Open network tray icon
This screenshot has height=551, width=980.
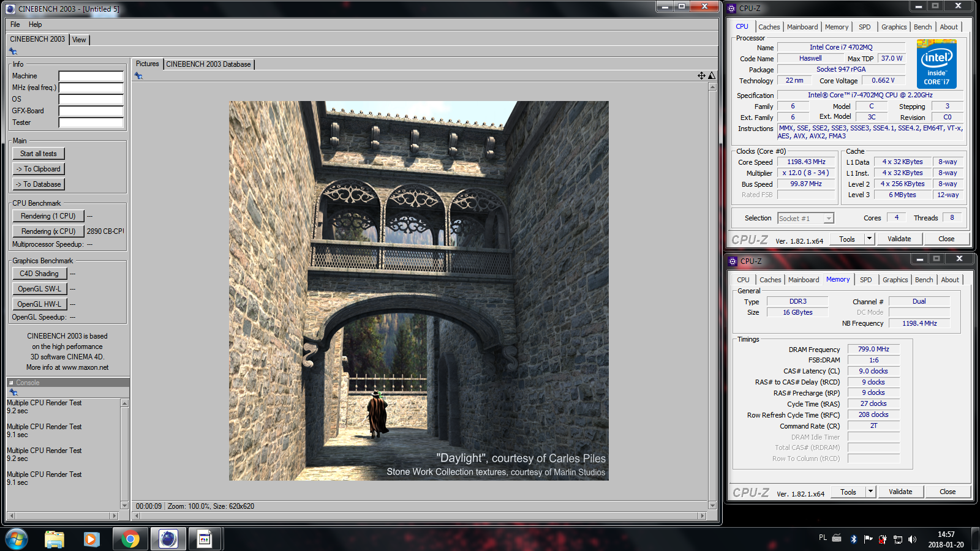pos(898,539)
